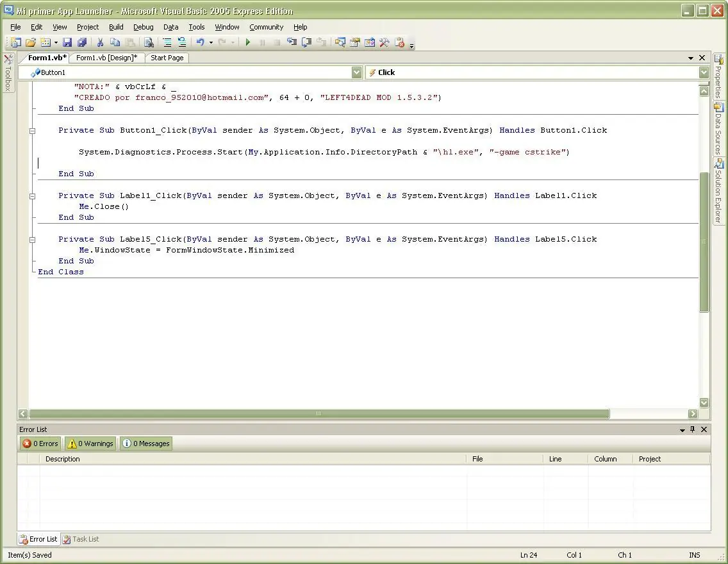
Task: Sort by Project column header
Action: (x=671, y=459)
